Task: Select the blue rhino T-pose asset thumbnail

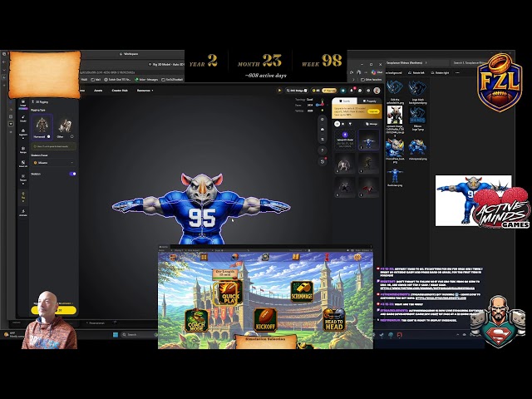Action: pos(369,140)
